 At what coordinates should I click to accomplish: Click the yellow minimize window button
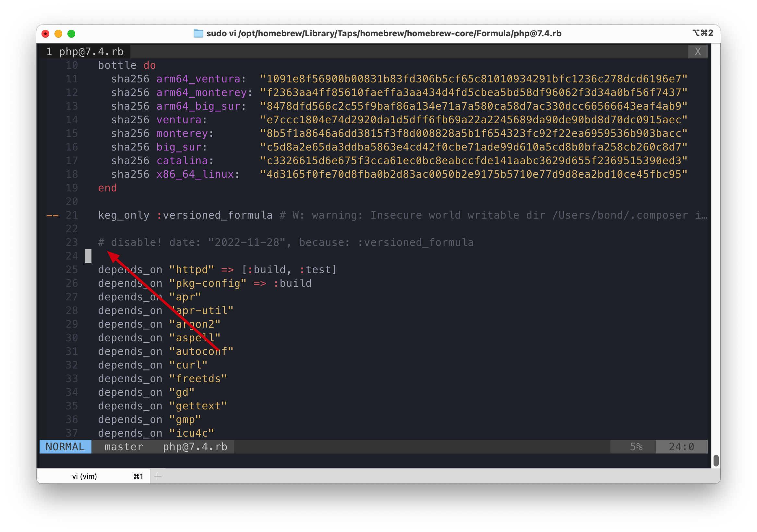point(58,34)
